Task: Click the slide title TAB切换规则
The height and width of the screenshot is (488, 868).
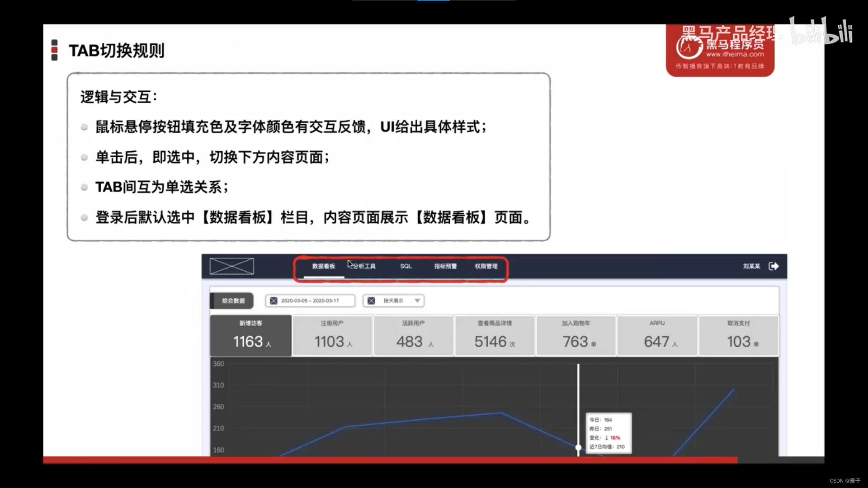Action: [117, 51]
